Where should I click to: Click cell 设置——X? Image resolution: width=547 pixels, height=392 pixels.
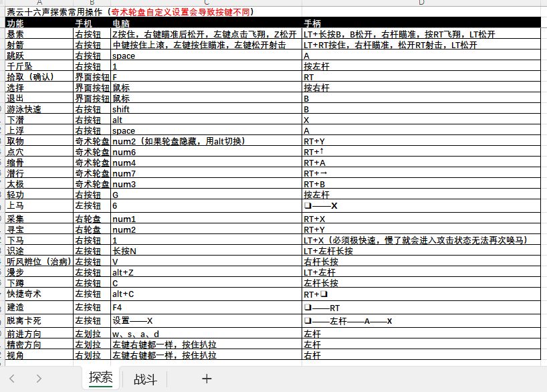click(x=206, y=320)
